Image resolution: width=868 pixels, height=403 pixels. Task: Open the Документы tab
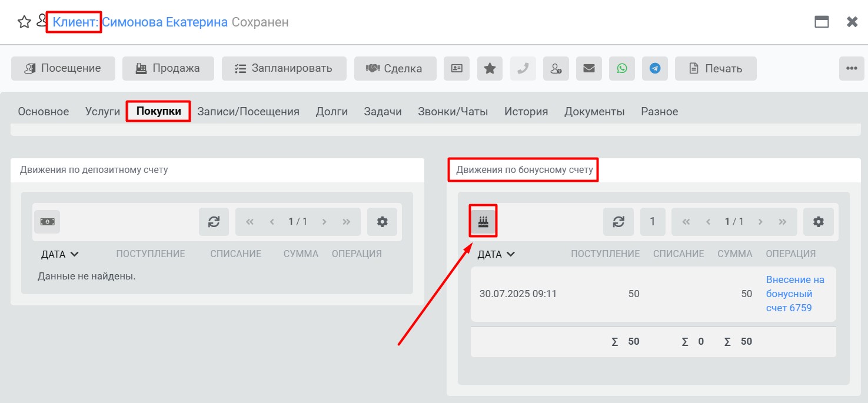click(594, 111)
